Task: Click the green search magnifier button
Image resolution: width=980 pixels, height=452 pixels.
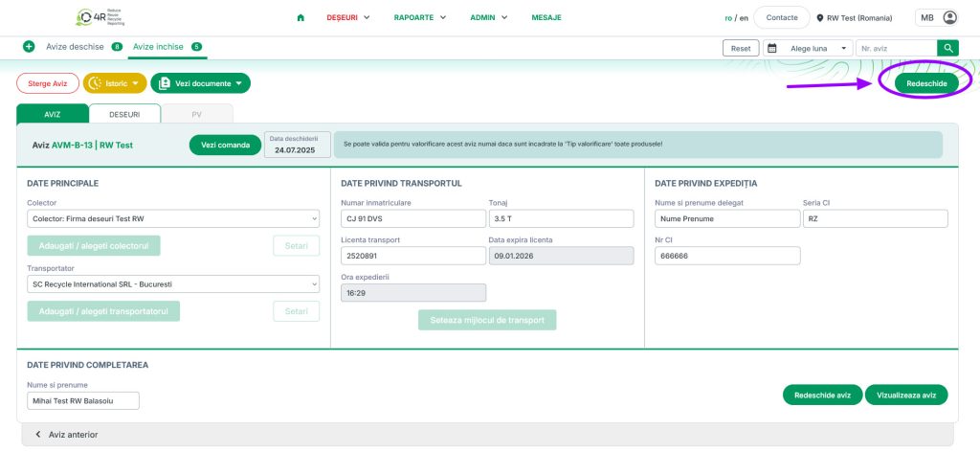Action: coord(947,47)
